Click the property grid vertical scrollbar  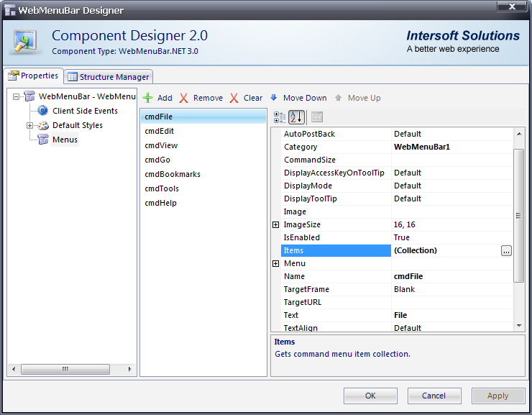pos(519,216)
